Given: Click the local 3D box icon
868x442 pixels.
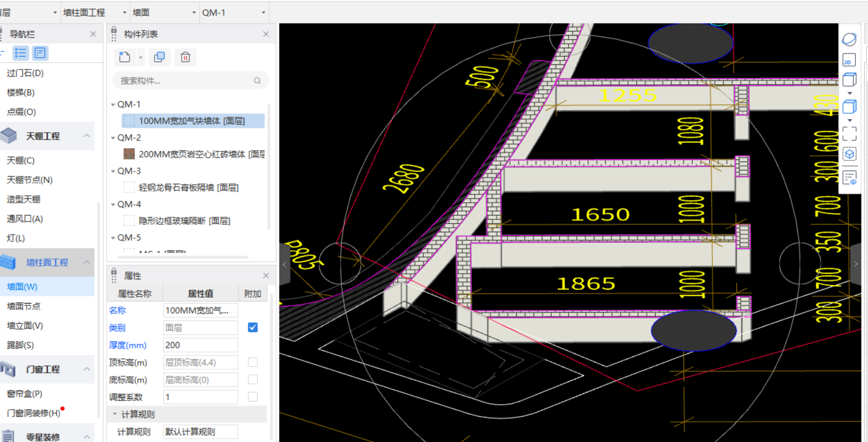Looking at the screenshot, I should coord(849,154).
